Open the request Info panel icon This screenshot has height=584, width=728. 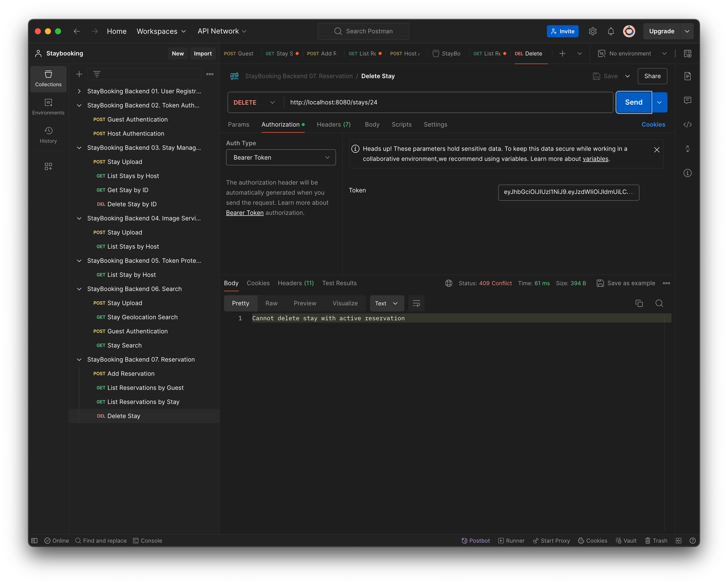tap(687, 173)
